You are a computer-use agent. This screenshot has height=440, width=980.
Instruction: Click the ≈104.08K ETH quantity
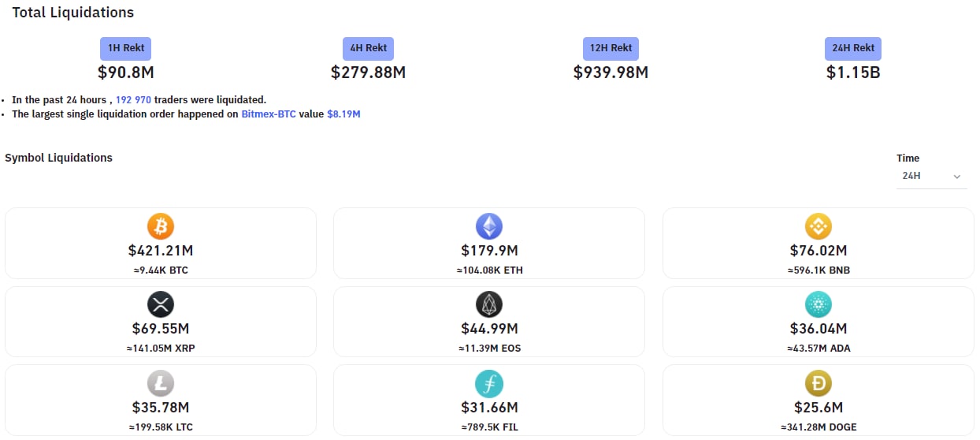click(x=489, y=270)
